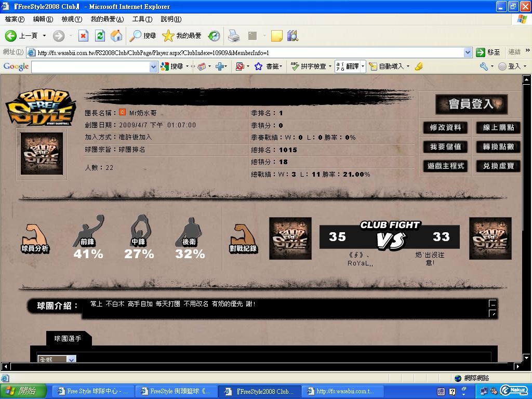Click the 翻譯 translate button
The height and width of the screenshot is (399, 532).
click(348, 66)
